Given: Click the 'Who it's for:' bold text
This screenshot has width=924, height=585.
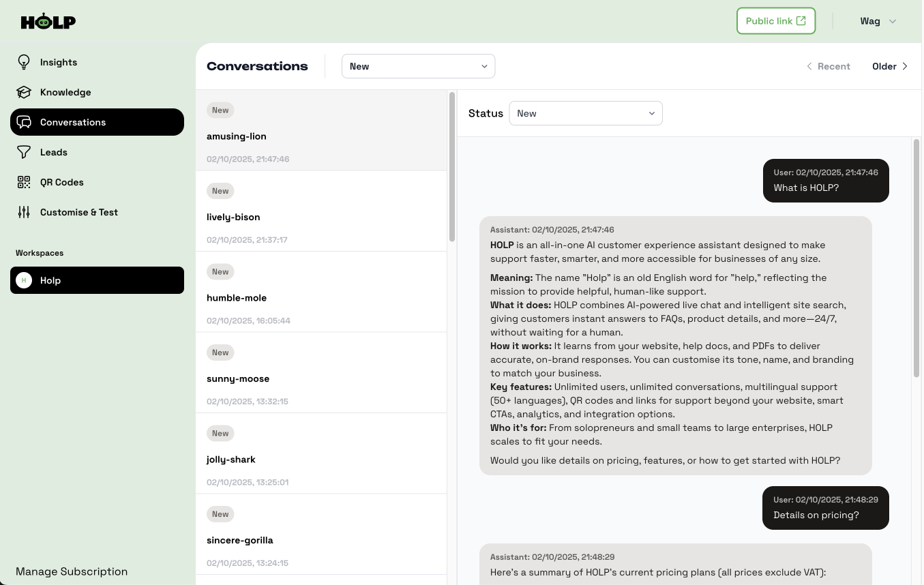Looking at the screenshot, I should (x=518, y=427).
